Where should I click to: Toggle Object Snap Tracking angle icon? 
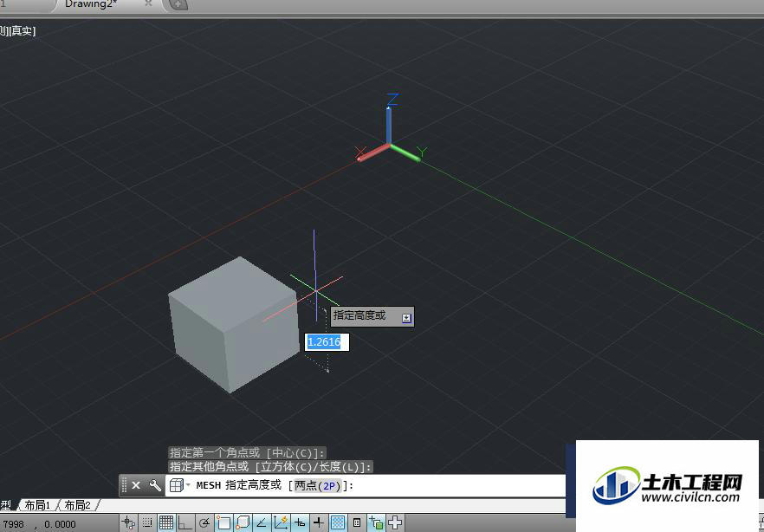[x=262, y=522]
